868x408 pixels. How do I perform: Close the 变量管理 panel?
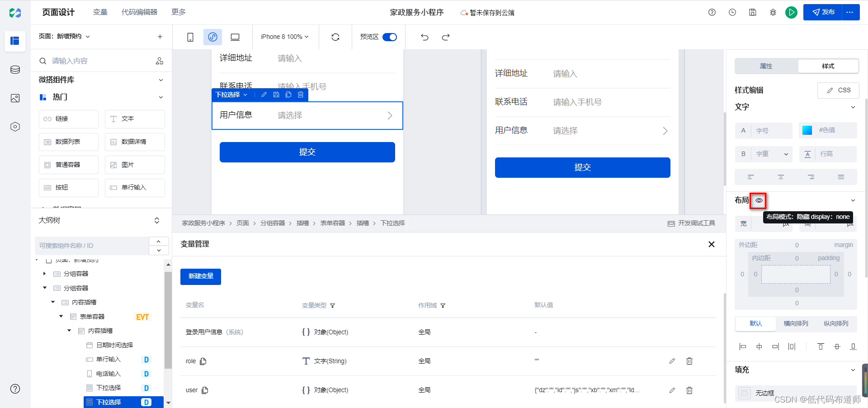click(x=711, y=244)
